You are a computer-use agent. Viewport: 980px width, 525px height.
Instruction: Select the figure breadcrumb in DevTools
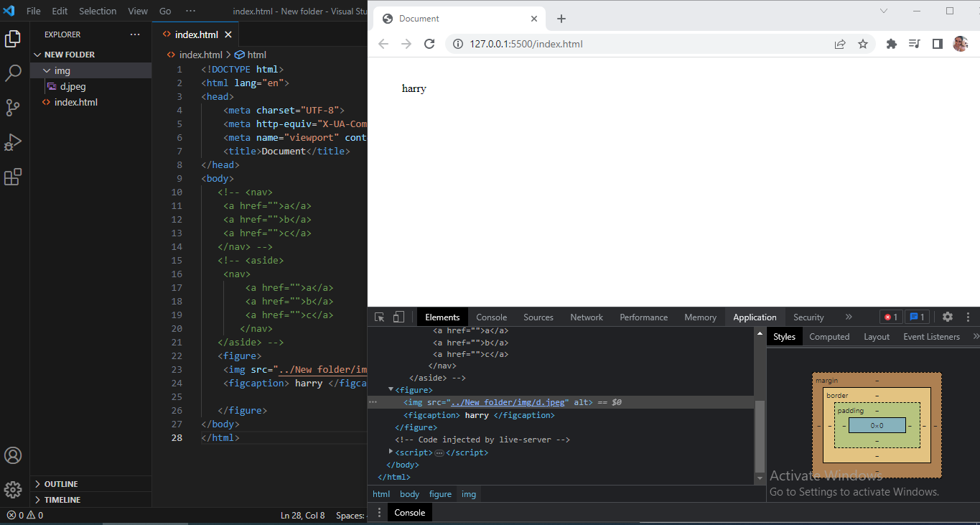[x=440, y=494]
